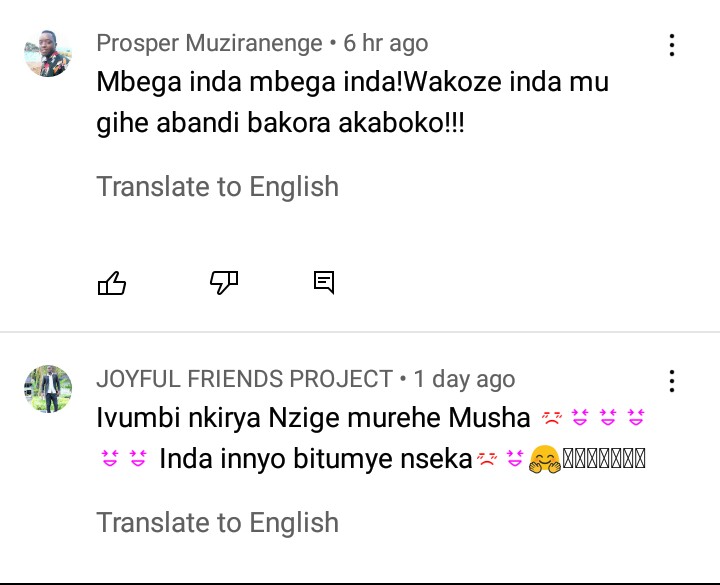Open options menu for Prosper Muziranenge's comment
This screenshot has height=585, width=720.
pos(672,45)
